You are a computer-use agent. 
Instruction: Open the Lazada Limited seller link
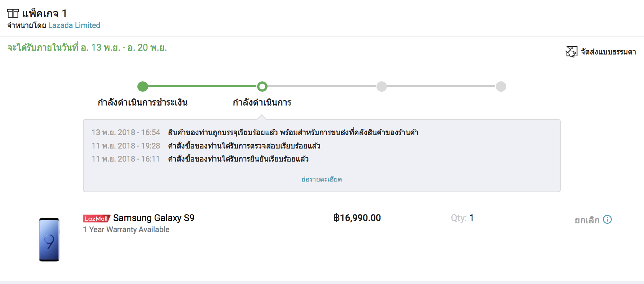(74, 25)
